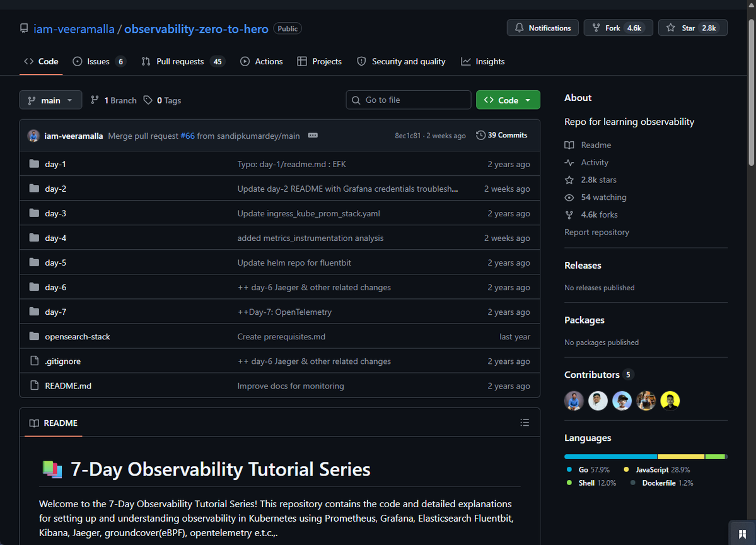Open the day-2 folder icon

pyautogui.click(x=34, y=188)
